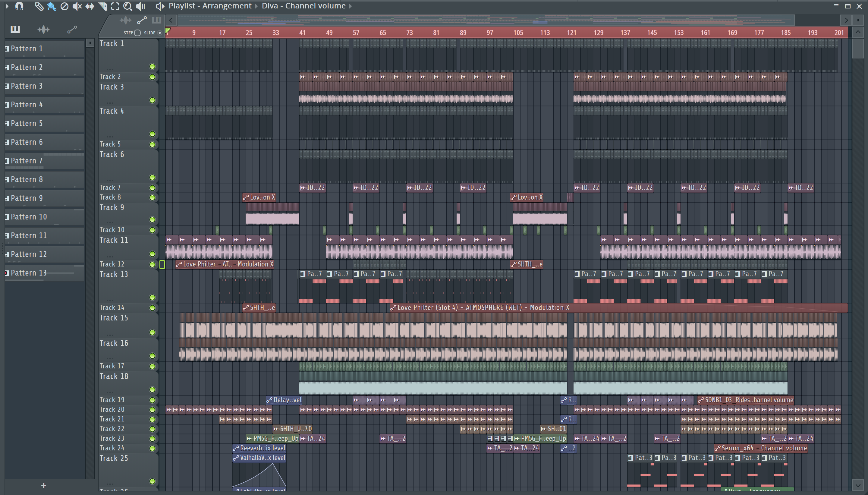868x495 pixels.
Task: Mute Track 15 using its green LED
Action: (x=152, y=332)
